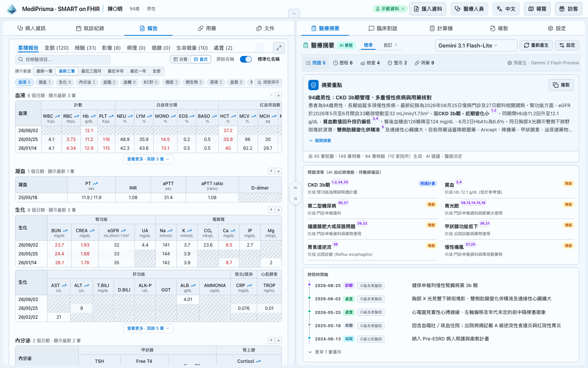Switch to the 臨床對話 tab

coord(383,28)
